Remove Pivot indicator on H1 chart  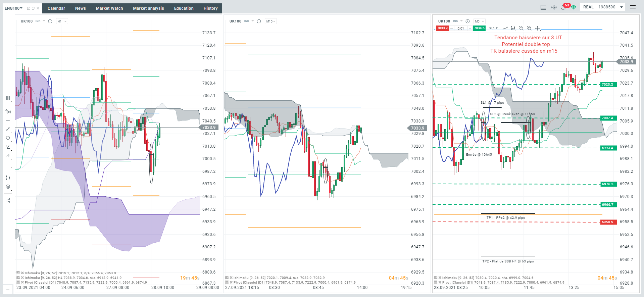(22, 283)
